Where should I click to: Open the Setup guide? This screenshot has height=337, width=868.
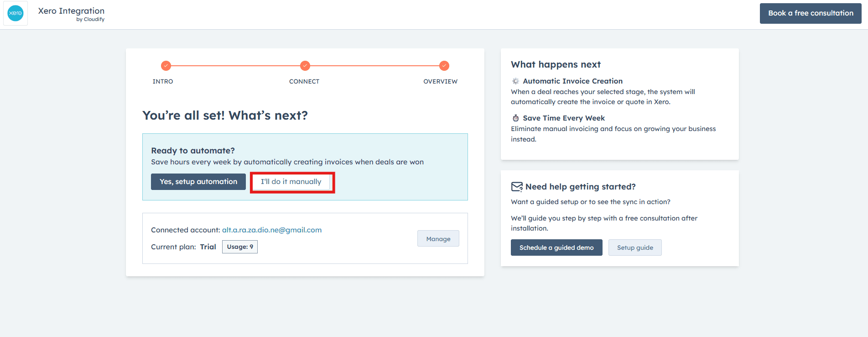coord(635,247)
